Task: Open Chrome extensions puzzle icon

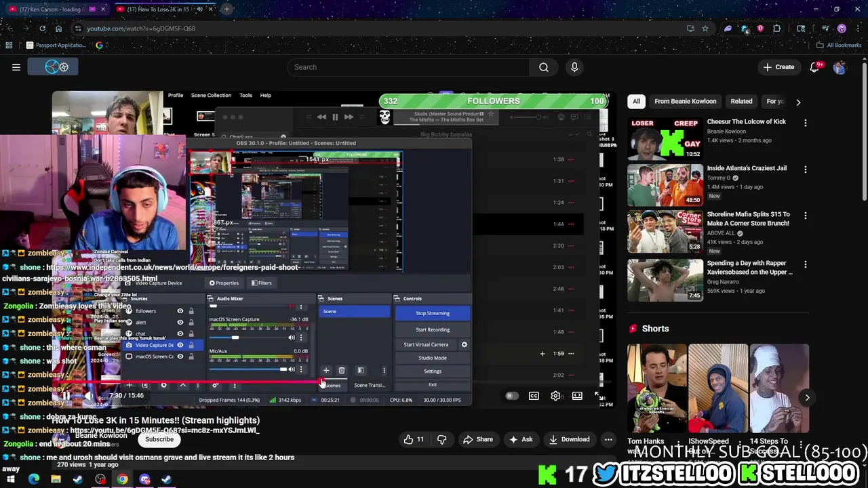Action: point(777,28)
